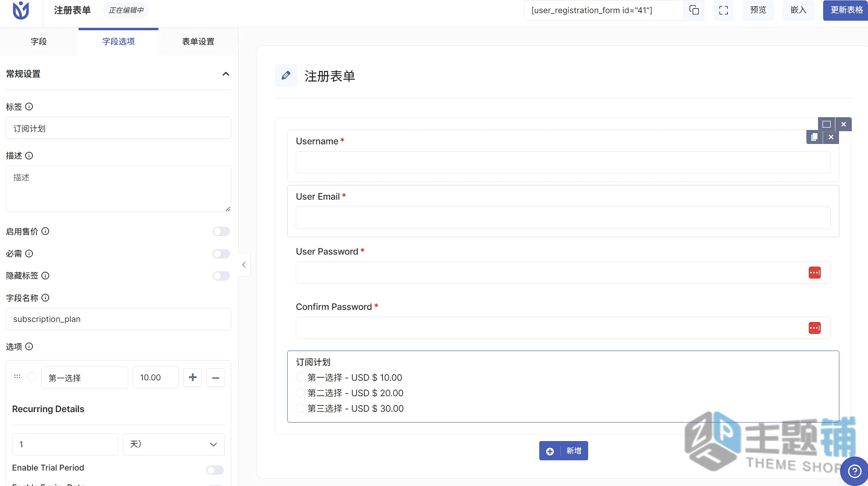Click User Password red dots icon
The width and height of the screenshot is (868, 486).
pyautogui.click(x=815, y=273)
